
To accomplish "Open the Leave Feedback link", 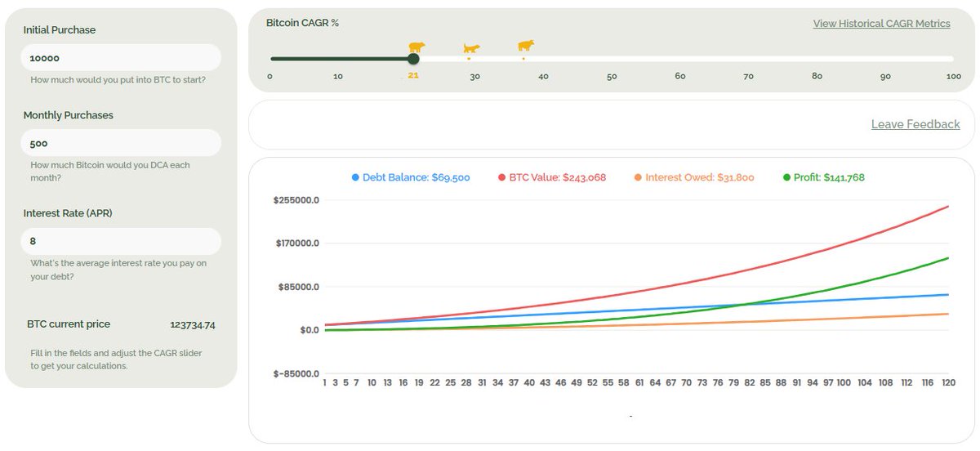I will point(915,124).
